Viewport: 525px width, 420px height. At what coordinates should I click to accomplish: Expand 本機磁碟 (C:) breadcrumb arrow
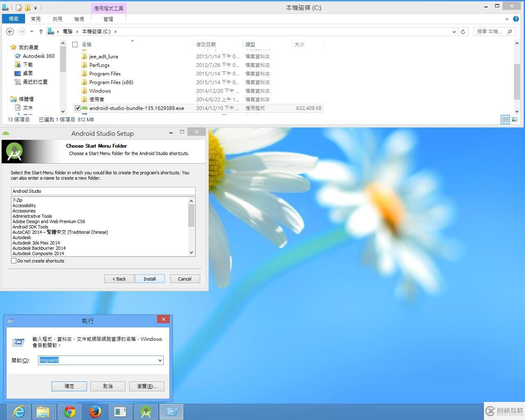pos(116,32)
